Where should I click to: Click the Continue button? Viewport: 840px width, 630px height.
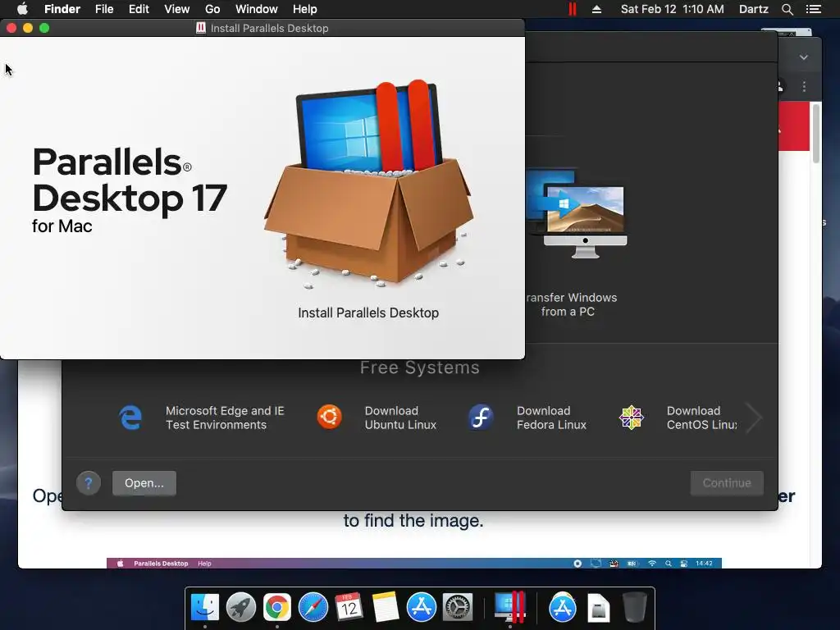[727, 483]
